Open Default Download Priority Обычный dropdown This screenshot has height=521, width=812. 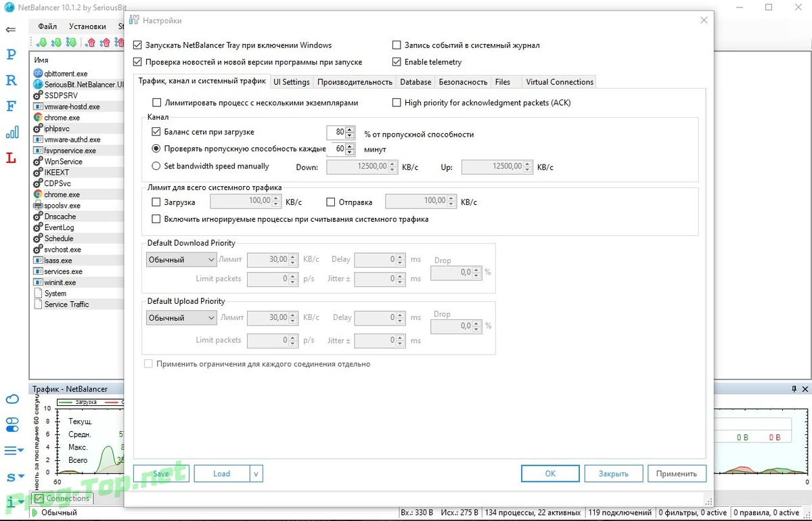(x=181, y=260)
